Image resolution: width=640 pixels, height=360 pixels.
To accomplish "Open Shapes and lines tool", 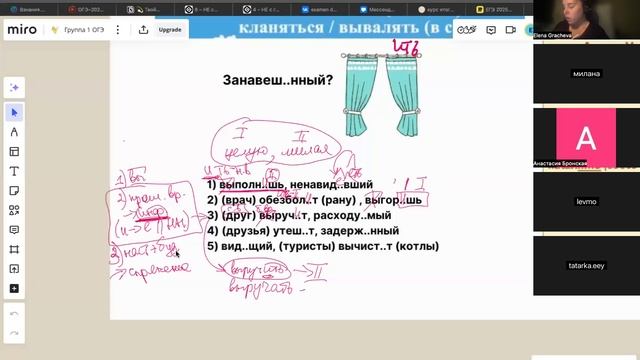I will (14, 210).
